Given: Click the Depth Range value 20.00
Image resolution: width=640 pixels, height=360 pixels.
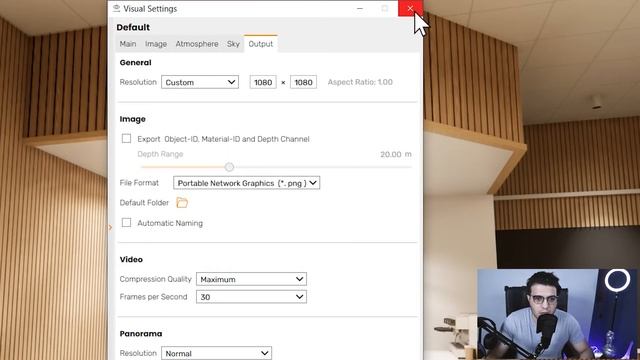Looking at the screenshot, I should click(x=391, y=154).
